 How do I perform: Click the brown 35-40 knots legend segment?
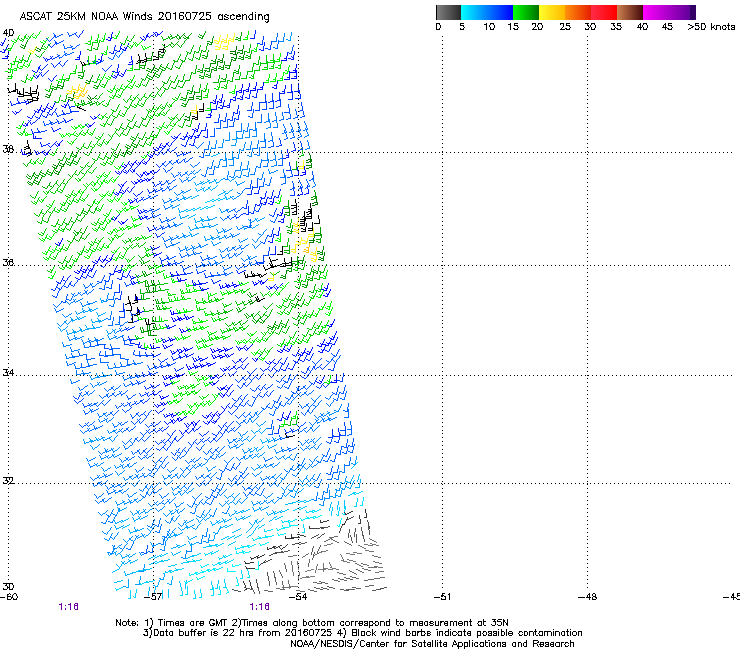pyautogui.click(x=630, y=12)
